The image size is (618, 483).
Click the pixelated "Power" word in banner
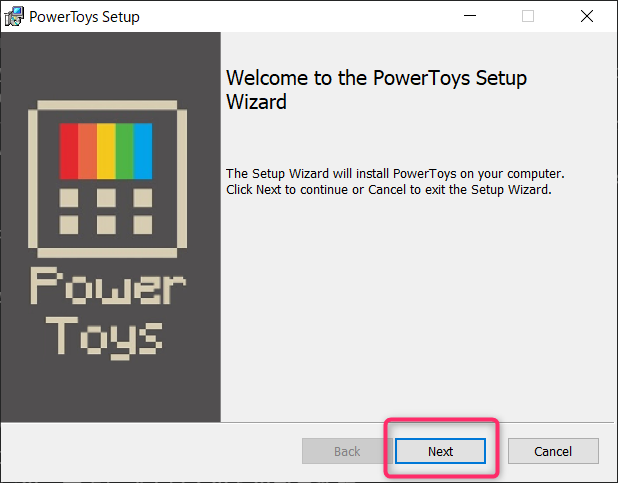coord(108,285)
